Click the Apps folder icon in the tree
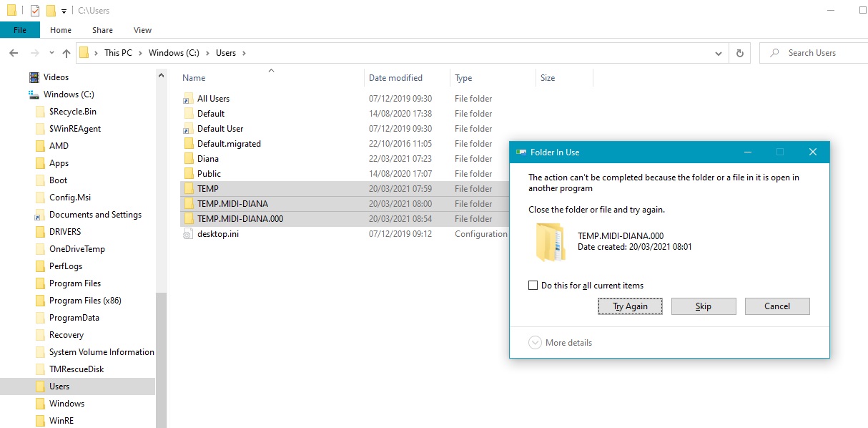 [x=40, y=163]
